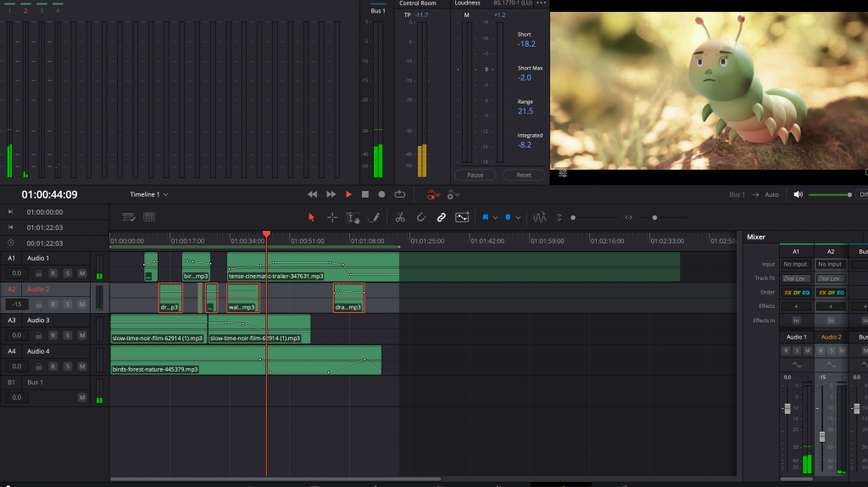Click the Rewind transport button
This screenshot has height=487, width=868.
pos(312,194)
